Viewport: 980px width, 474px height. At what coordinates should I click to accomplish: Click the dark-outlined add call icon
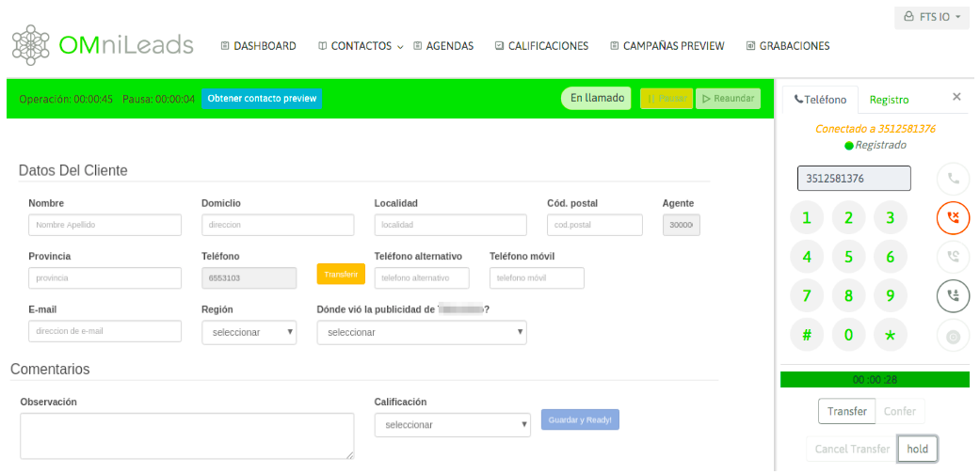coord(953,295)
